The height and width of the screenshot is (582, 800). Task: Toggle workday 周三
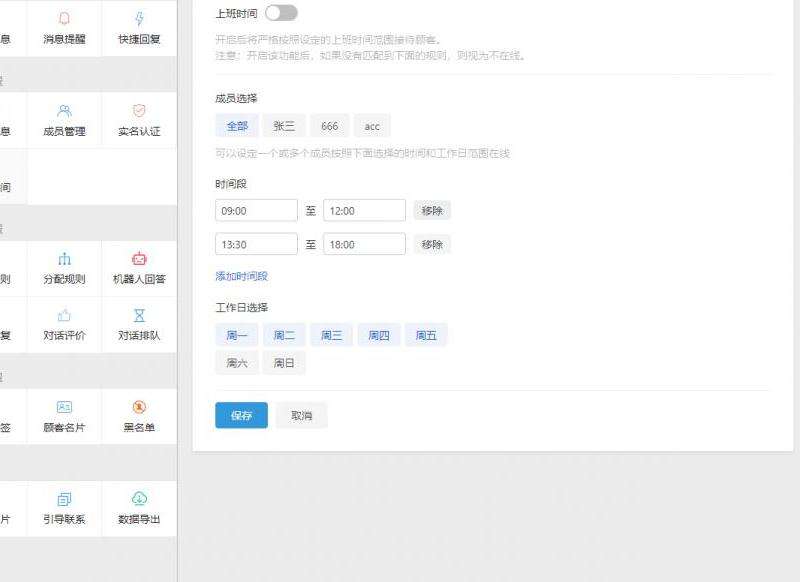point(332,335)
